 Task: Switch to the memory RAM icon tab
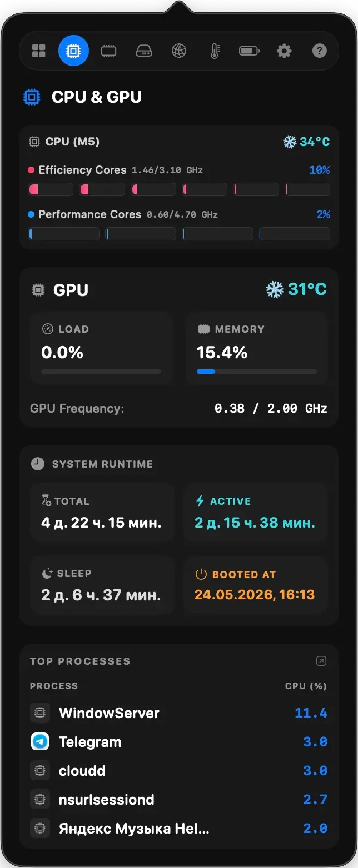tap(108, 51)
